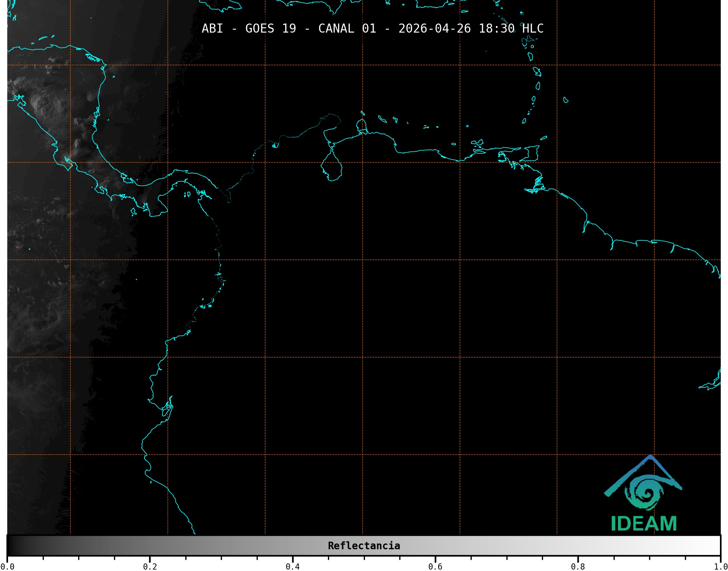The image size is (728, 571).
Task: Click the dark end of the reflectance colorbar
Action: 13,546
